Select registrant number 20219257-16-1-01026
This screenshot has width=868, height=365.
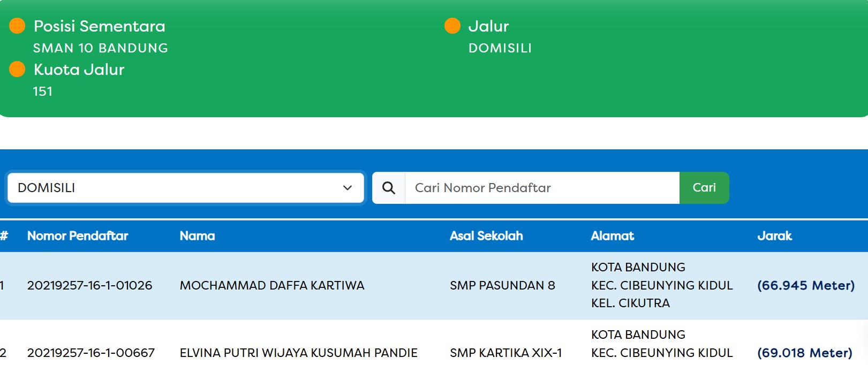click(89, 286)
